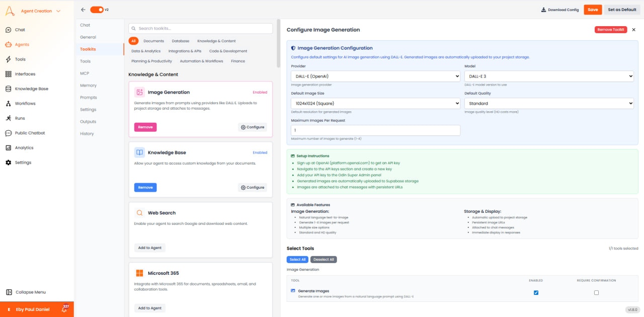This screenshot has width=644, height=317.
Task: Click the Microsoft 365 toolkit icon
Action: (x=139, y=273)
